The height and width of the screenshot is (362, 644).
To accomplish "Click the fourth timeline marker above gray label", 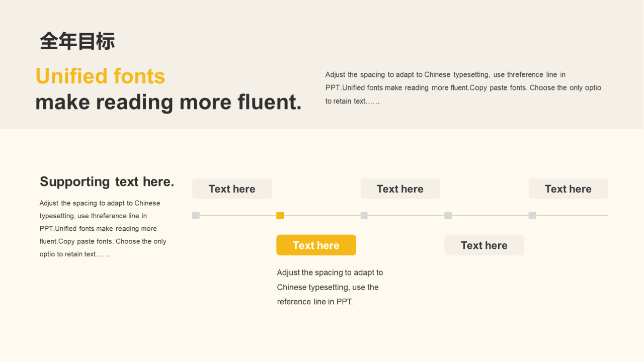I will click(x=448, y=216).
